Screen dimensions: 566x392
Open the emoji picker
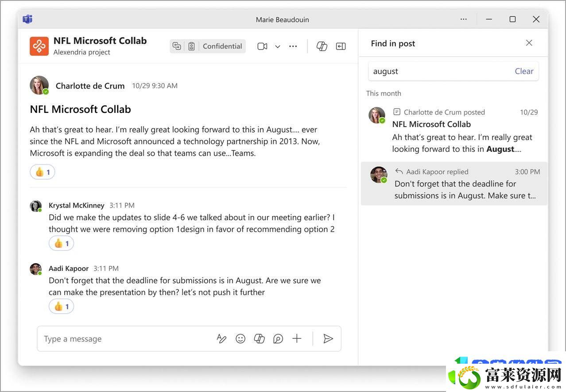pos(240,339)
